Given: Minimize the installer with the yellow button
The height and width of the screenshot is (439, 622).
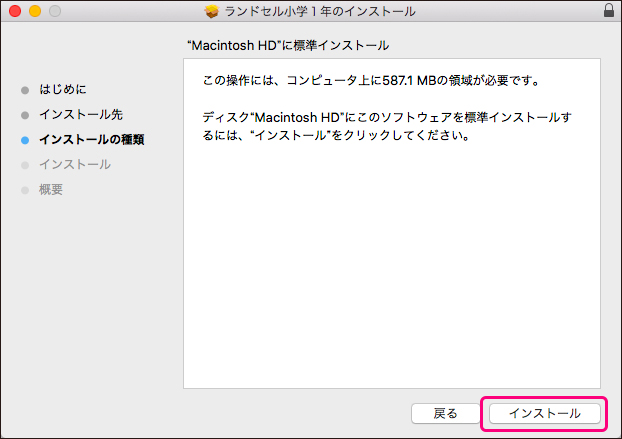Looking at the screenshot, I should 35,11.
